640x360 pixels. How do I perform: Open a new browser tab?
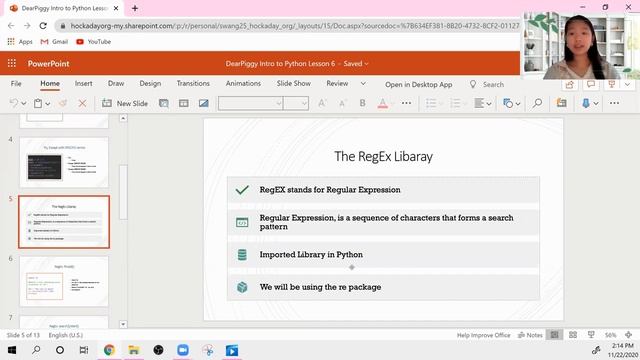135,8
